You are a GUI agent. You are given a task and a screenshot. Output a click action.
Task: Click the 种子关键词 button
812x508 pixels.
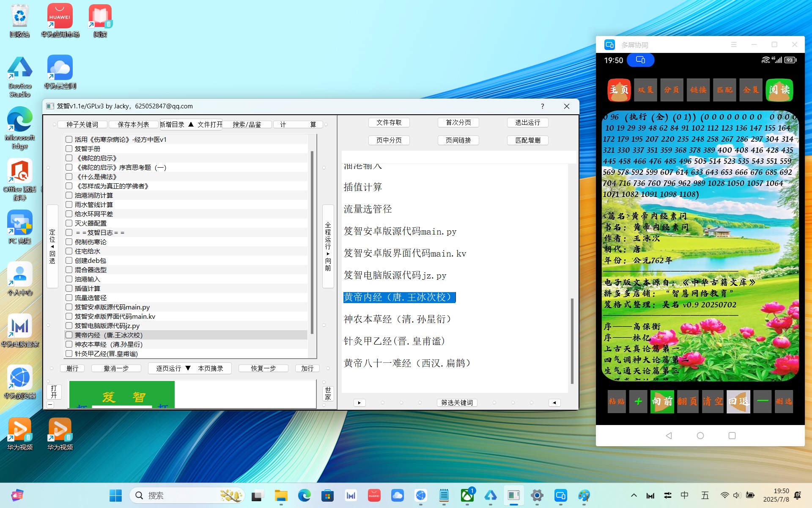pos(82,124)
